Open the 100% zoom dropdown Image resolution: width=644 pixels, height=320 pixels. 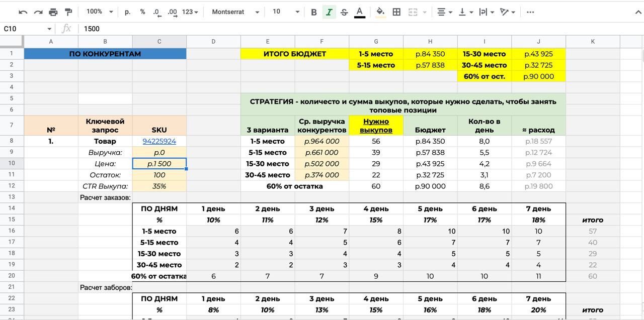[x=99, y=12]
